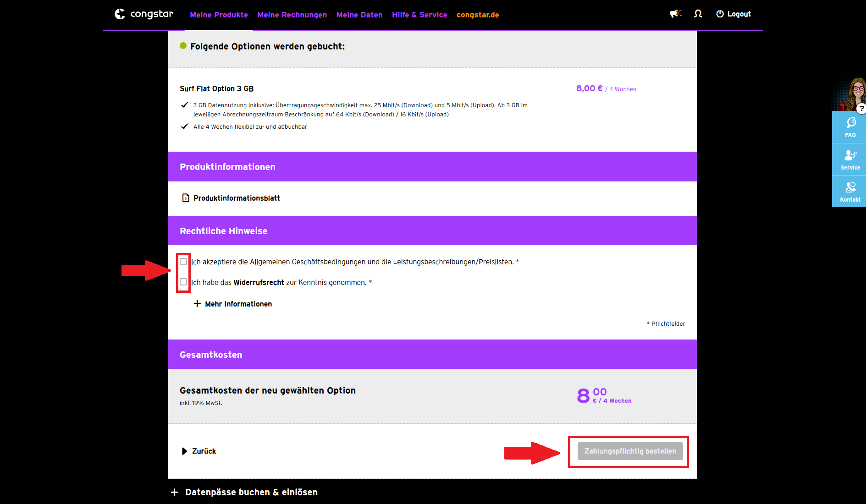Open the Meine Daten menu
Screen dimensions: 866x504
pos(359,15)
